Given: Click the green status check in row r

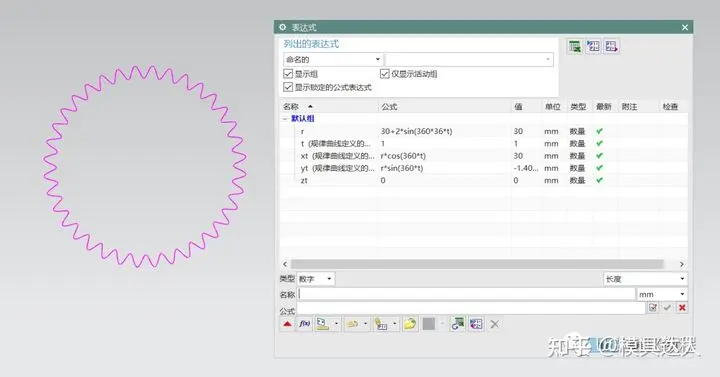Looking at the screenshot, I should [x=599, y=131].
